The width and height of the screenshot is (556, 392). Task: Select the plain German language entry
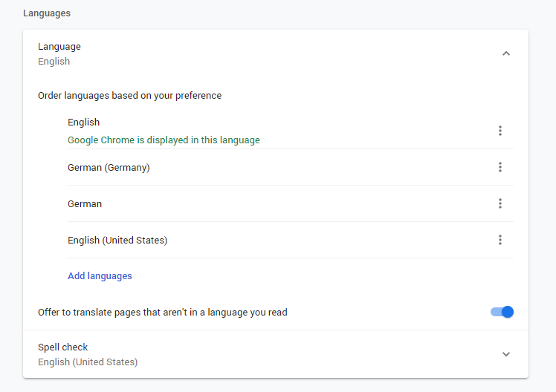tap(85, 204)
